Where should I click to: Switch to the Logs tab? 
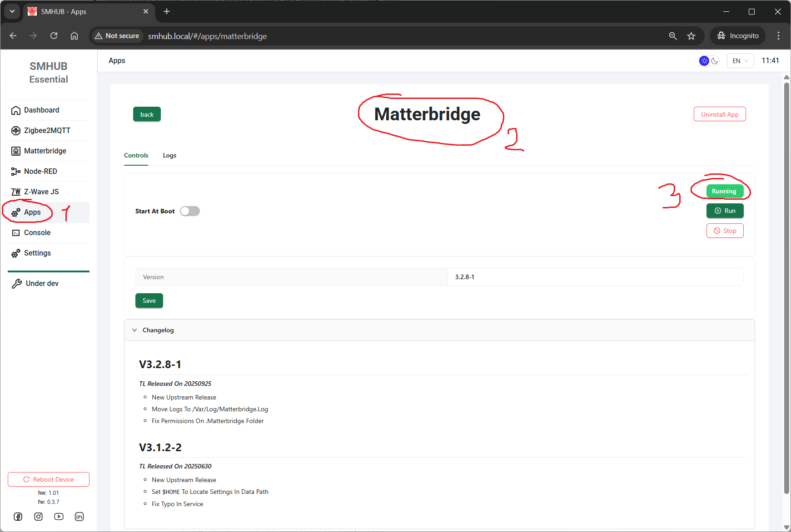coord(169,155)
